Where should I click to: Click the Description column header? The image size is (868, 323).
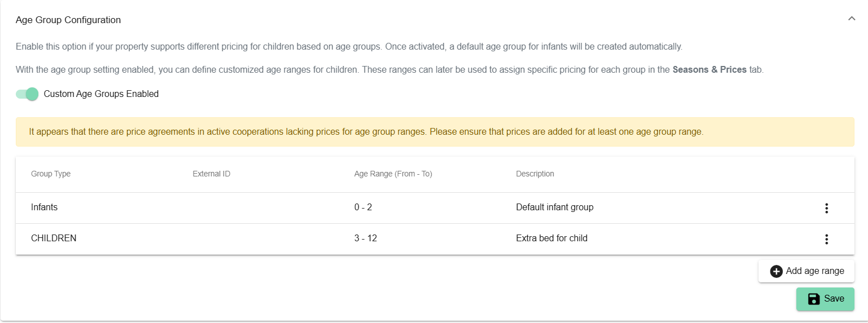[534, 174]
